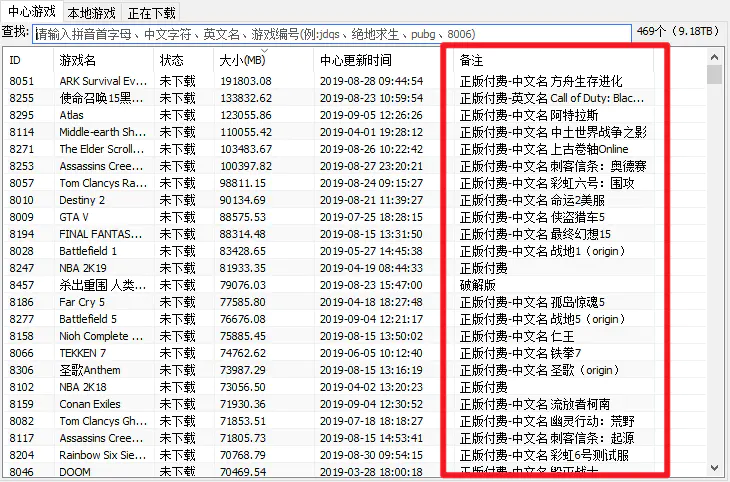Select the Battlefield 1 row
The image size is (730, 482).
355,251
